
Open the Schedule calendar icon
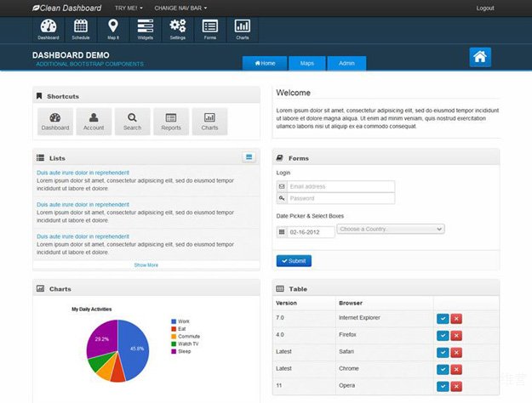click(x=81, y=30)
